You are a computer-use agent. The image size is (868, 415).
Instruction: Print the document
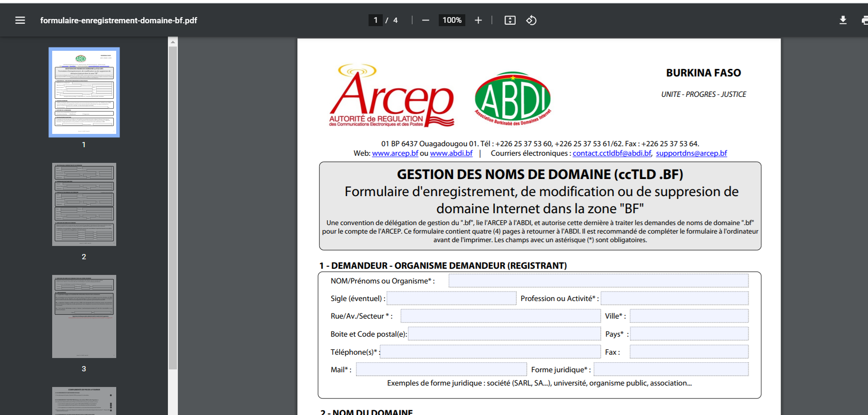(865, 20)
